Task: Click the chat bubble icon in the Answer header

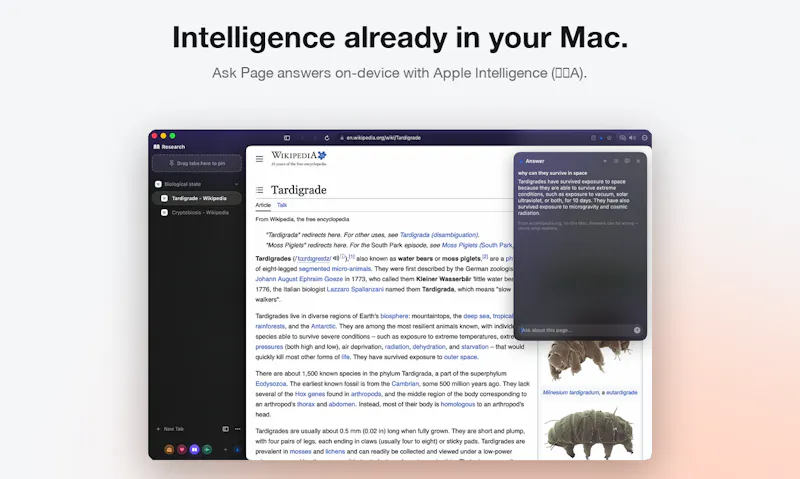Action: pyautogui.click(x=627, y=161)
